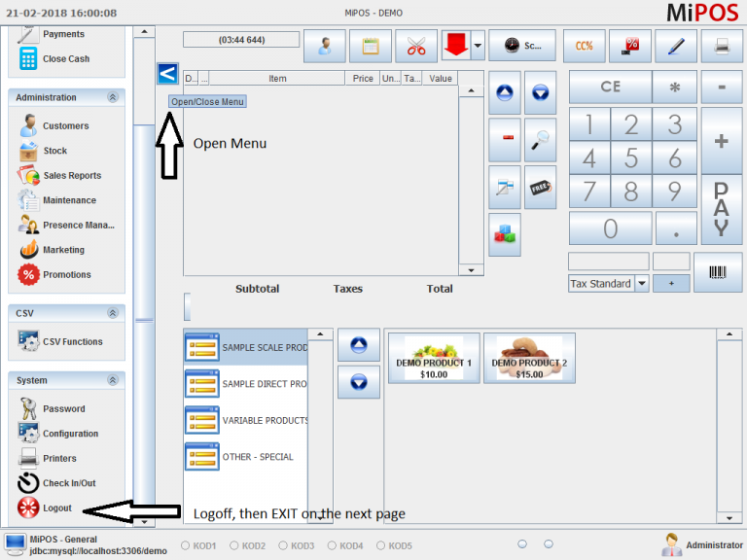Click the printer icon in top toolbar
The width and height of the screenshot is (747, 560).
point(722,46)
